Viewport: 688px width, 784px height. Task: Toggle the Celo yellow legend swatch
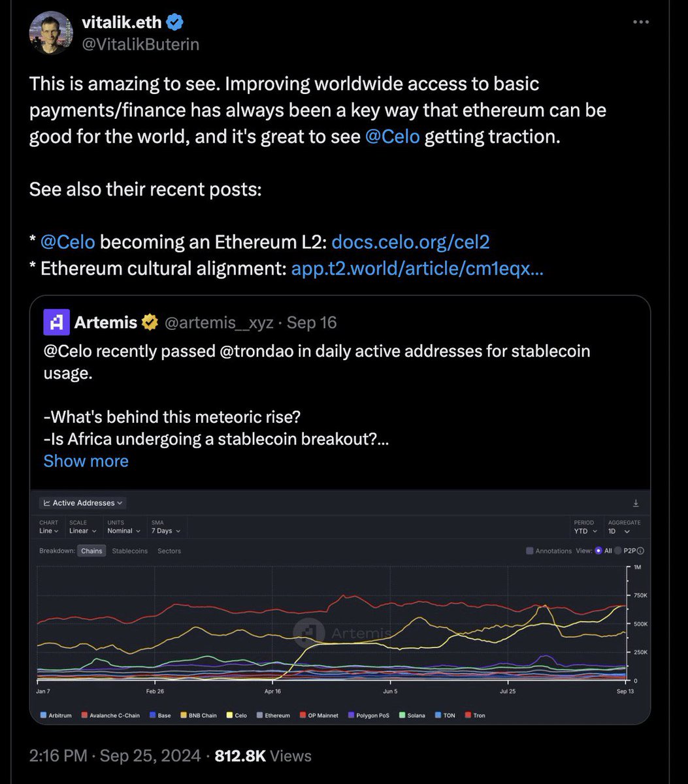(229, 715)
